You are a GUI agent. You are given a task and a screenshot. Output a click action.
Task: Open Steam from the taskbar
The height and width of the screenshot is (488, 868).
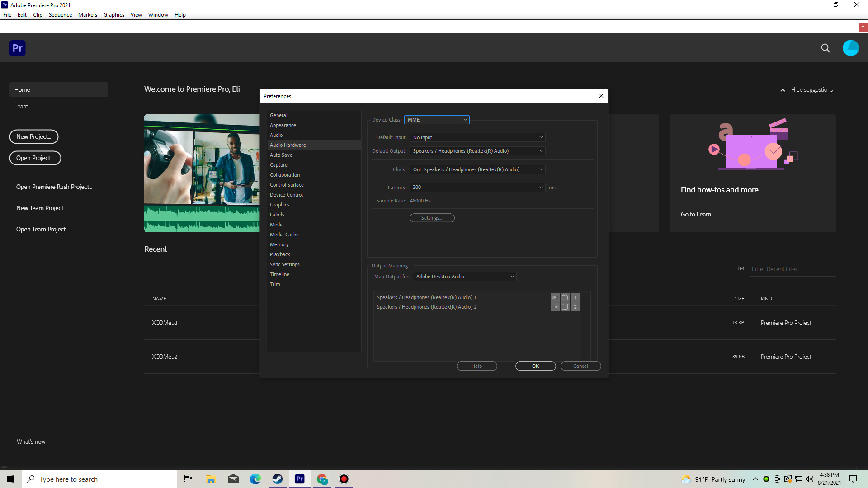(x=277, y=479)
